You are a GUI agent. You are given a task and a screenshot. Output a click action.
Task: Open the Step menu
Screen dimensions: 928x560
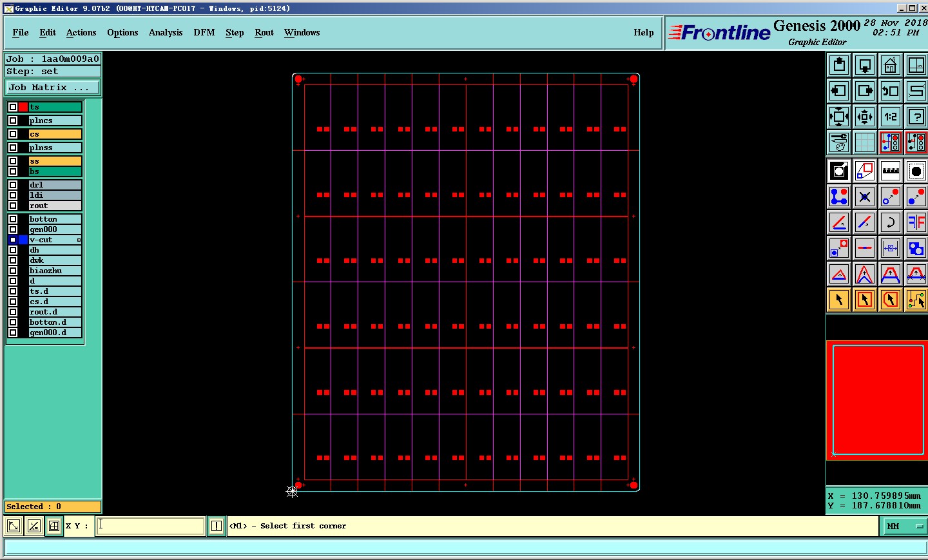(x=235, y=33)
